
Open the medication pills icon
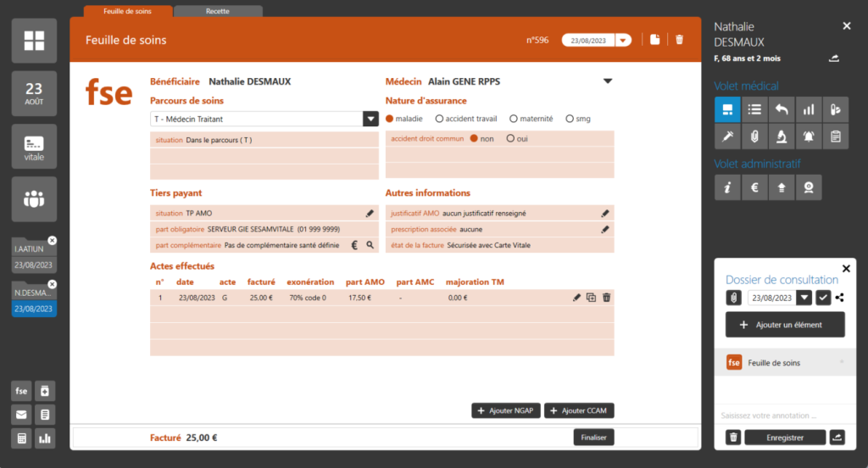coord(836,109)
